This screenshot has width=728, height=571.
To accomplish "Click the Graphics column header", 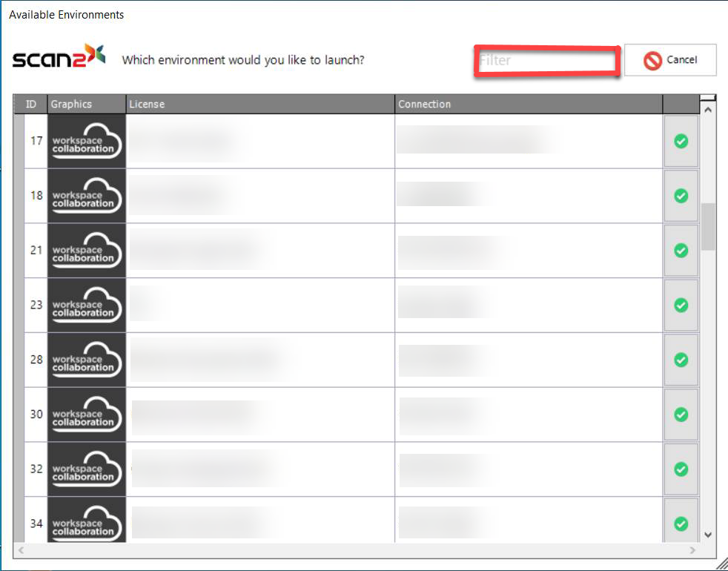I will 87,104.
